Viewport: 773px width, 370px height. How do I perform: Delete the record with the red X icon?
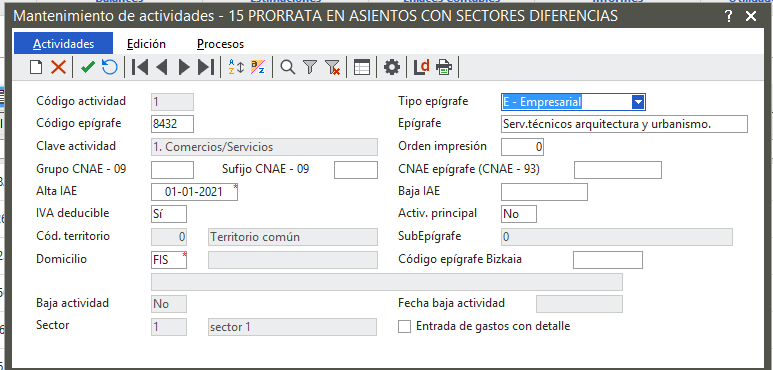(x=58, y=67)
